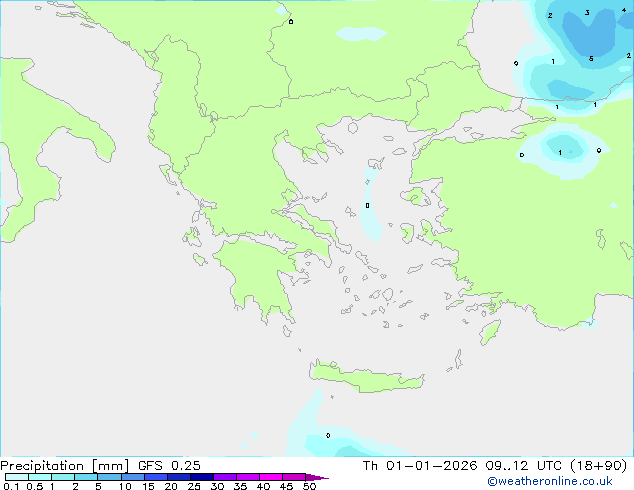
Task: Click the 0.5–1 mm legend swatch
Action: click(40, 477)
